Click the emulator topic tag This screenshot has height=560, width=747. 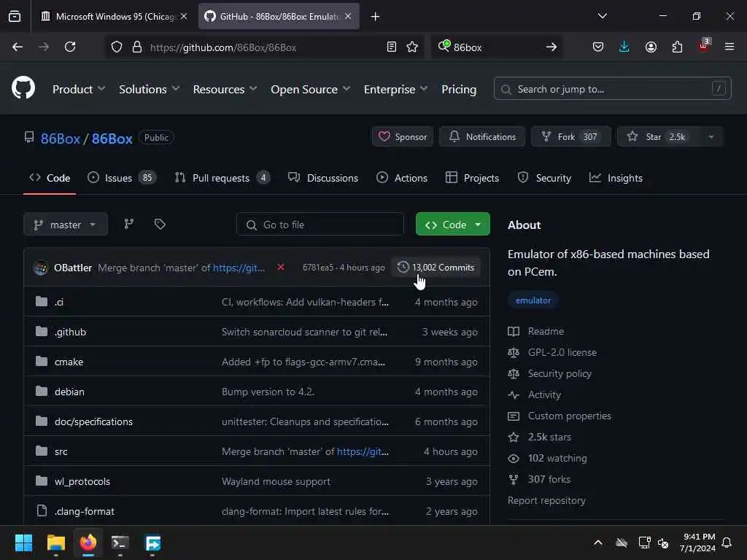click(x=533, y=300)
